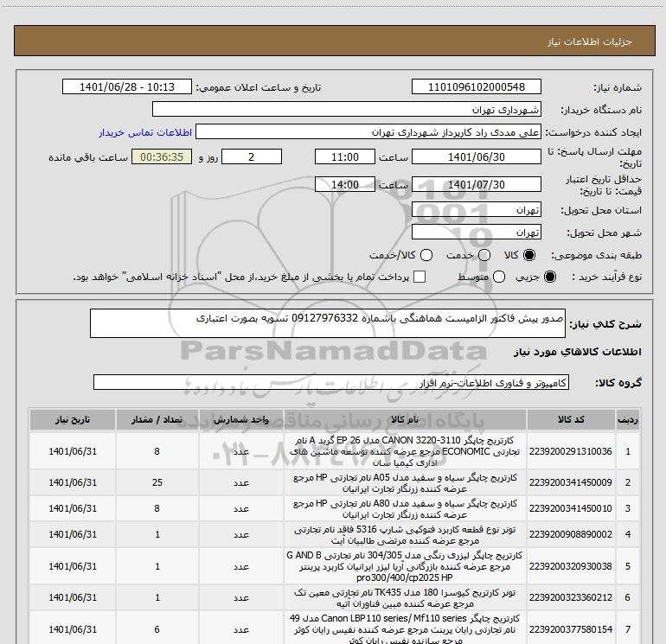Click the کد کالا column header

[x=571, y=419]
